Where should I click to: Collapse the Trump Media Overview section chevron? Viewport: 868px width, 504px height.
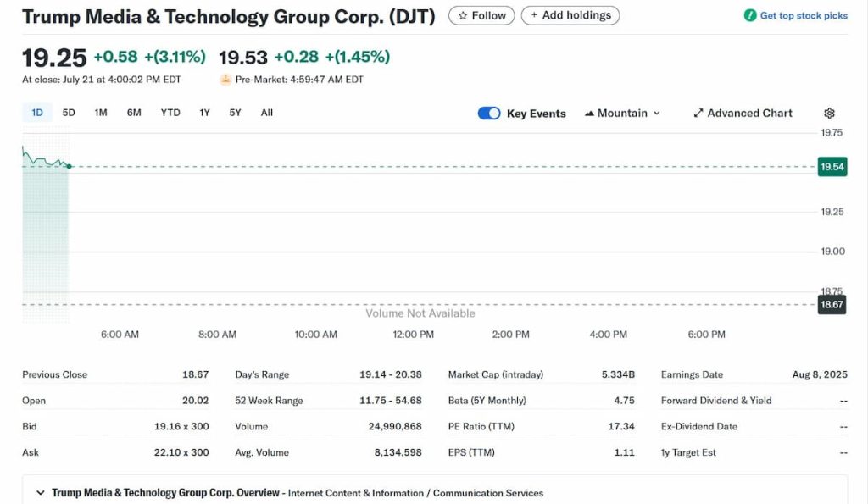pyautogui.click(x=40, y=492)
